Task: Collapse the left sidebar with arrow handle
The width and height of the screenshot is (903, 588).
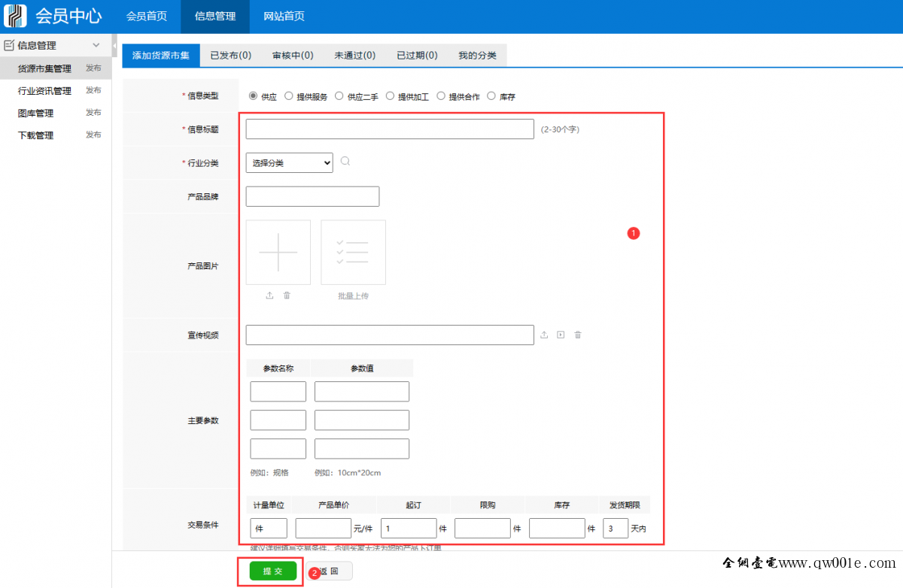Action: pos(114,45)
